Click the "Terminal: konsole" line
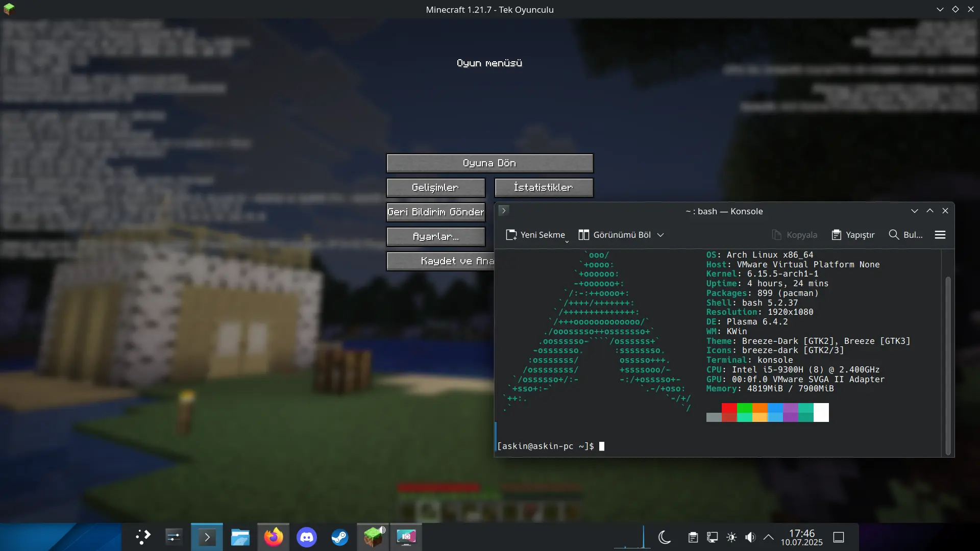The width and height of the screenshot is (980, 551). [x=750, y=360]
